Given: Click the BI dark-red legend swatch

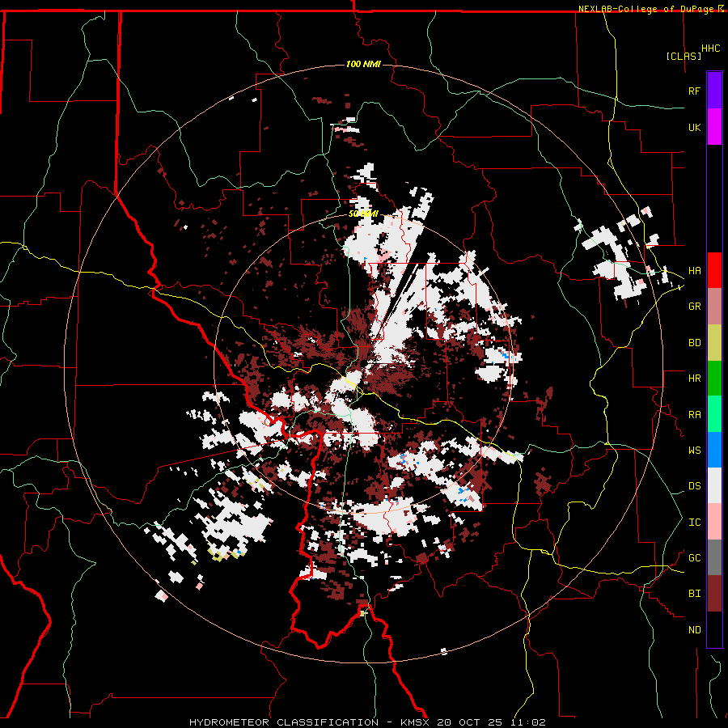Looking at the screenshot, I should pyautogui.click(x=714, y=594).
